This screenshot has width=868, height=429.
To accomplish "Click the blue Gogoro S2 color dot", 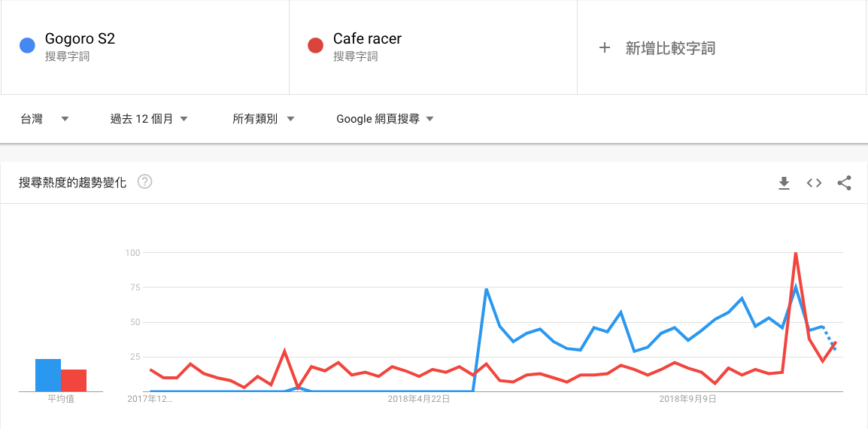I will (x=27, y=46).
